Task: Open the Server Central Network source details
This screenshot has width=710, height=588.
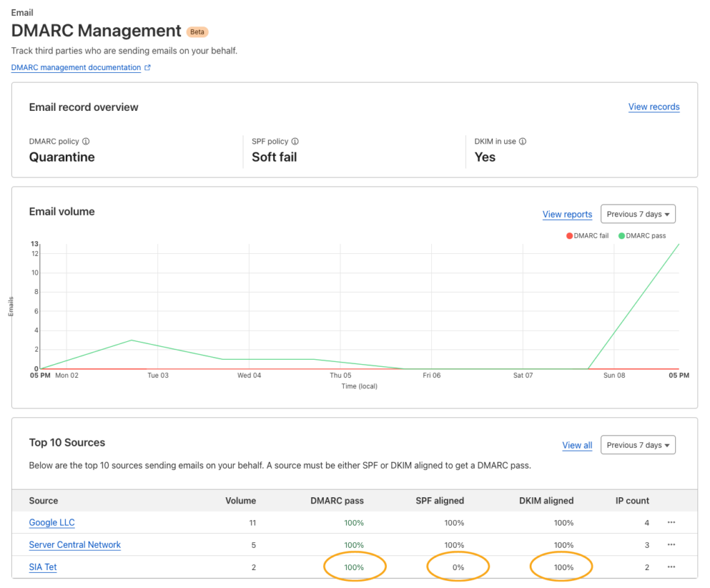Action: pyautogui.click(x=74, y=545)
